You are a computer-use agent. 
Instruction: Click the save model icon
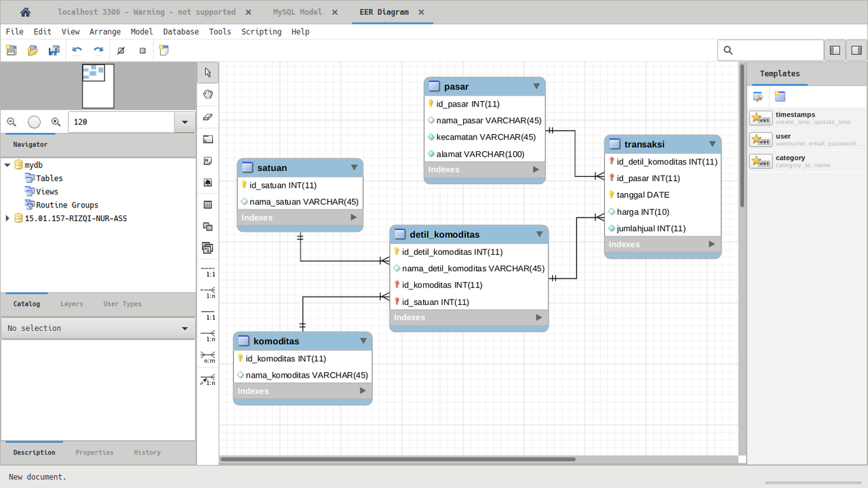[x=54, y=50]
